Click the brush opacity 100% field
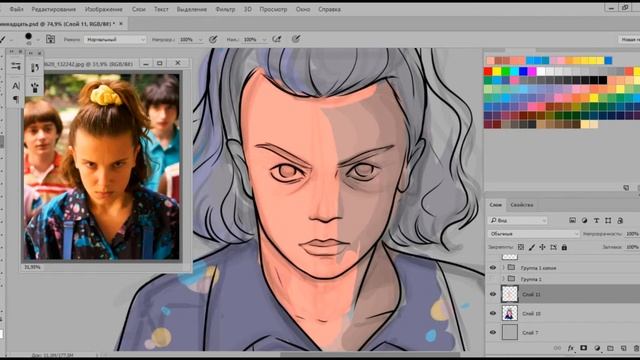 click(x=188, y=40)
